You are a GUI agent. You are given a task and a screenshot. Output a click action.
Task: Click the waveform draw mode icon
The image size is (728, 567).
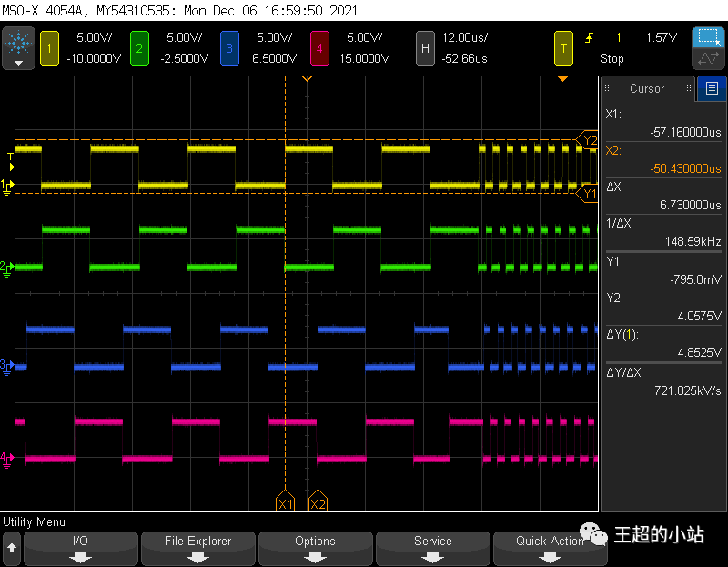(x=707, y=60)
